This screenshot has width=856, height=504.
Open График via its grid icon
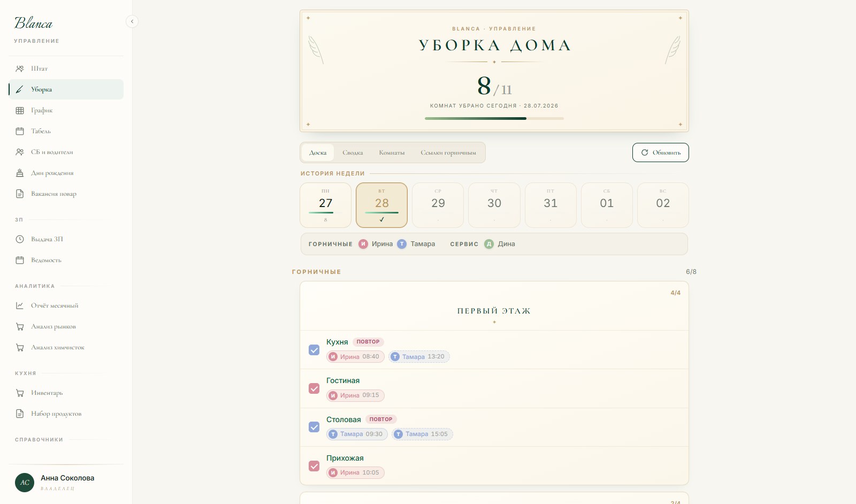(20, 110)
